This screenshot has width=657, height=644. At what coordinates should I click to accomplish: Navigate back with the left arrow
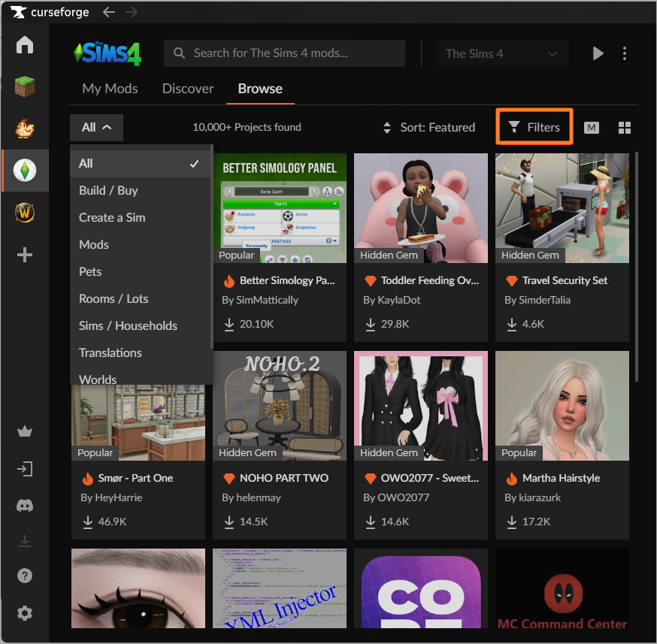pos(109,12)
